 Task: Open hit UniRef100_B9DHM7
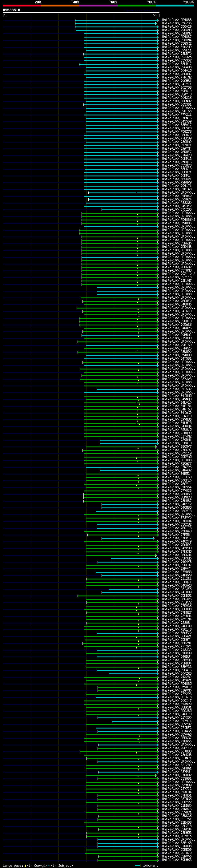(177, 33)
